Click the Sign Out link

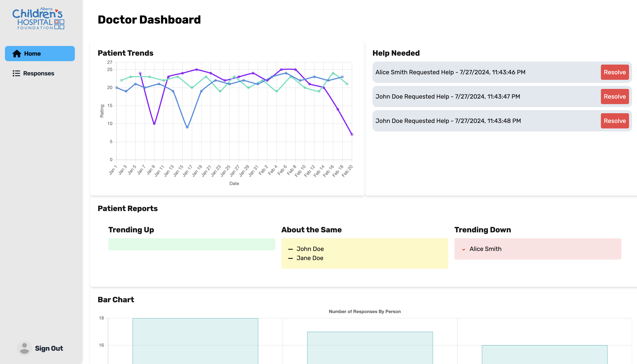[x=49, y=348]
